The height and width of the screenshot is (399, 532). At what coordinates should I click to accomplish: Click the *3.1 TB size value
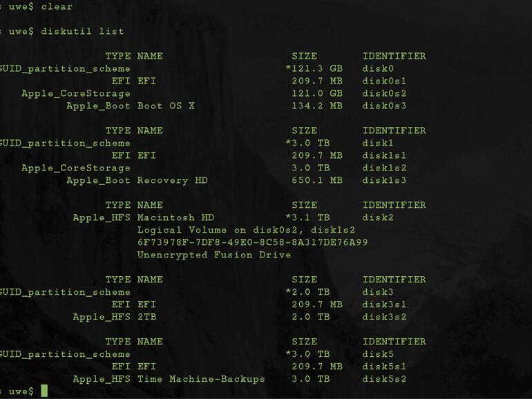(x=308, y=217)
